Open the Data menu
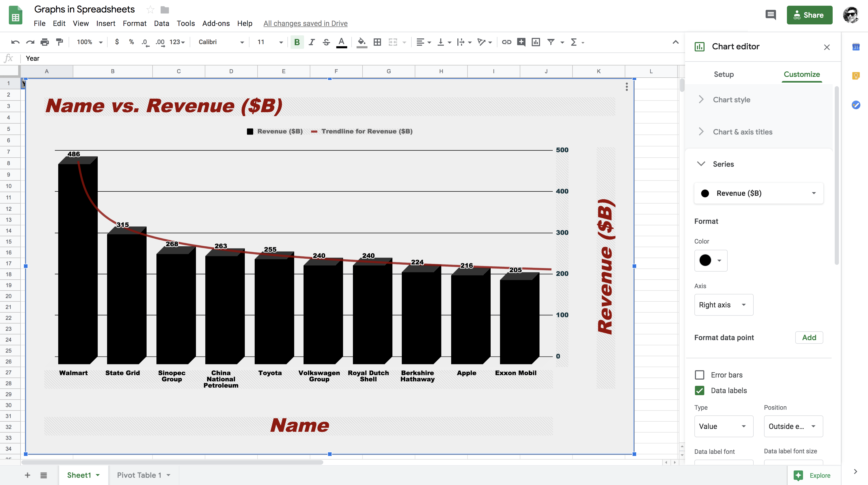868x485 pixels. click(161, 24)
